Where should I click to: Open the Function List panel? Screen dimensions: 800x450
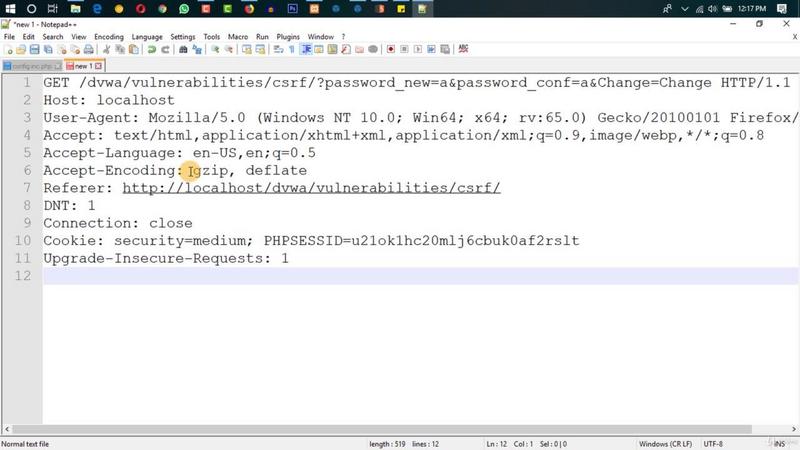coord(346,49)
